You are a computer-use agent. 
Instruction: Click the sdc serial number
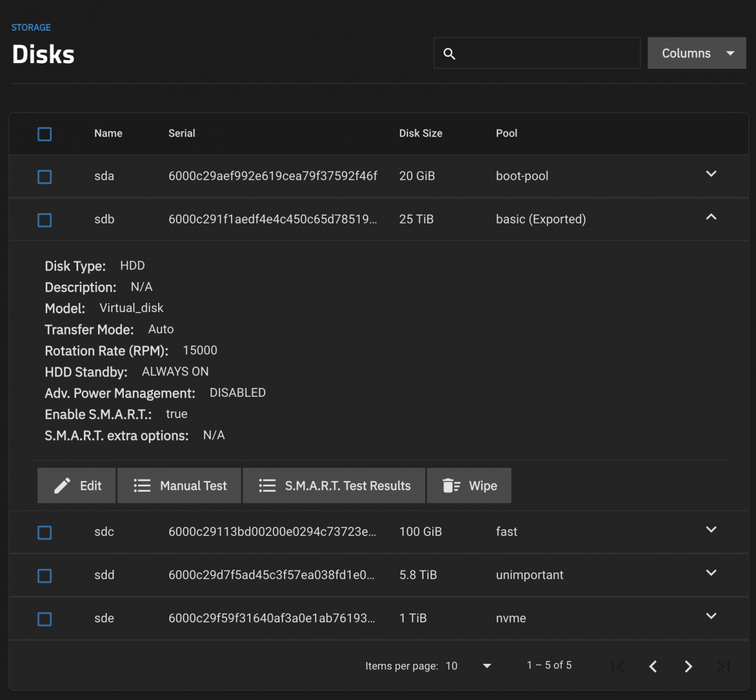272,532
